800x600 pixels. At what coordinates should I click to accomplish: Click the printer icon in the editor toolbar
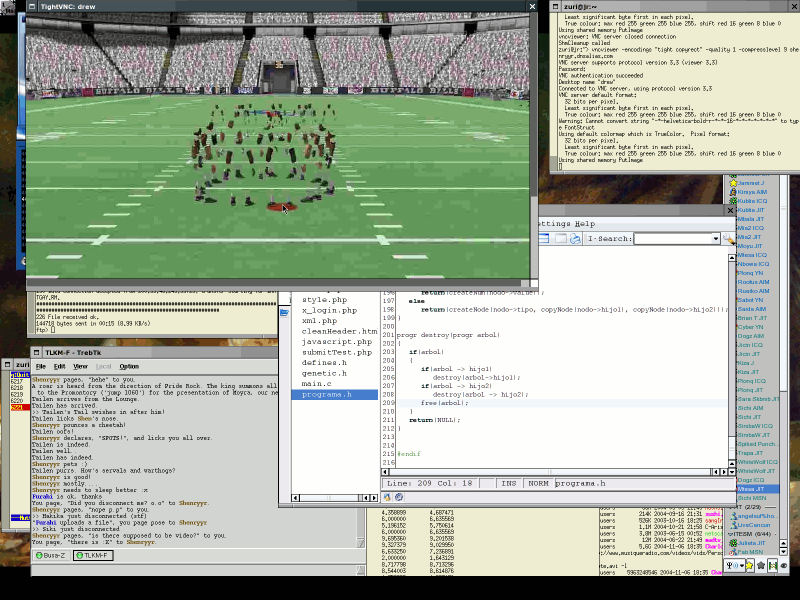[x=573, y=239]
